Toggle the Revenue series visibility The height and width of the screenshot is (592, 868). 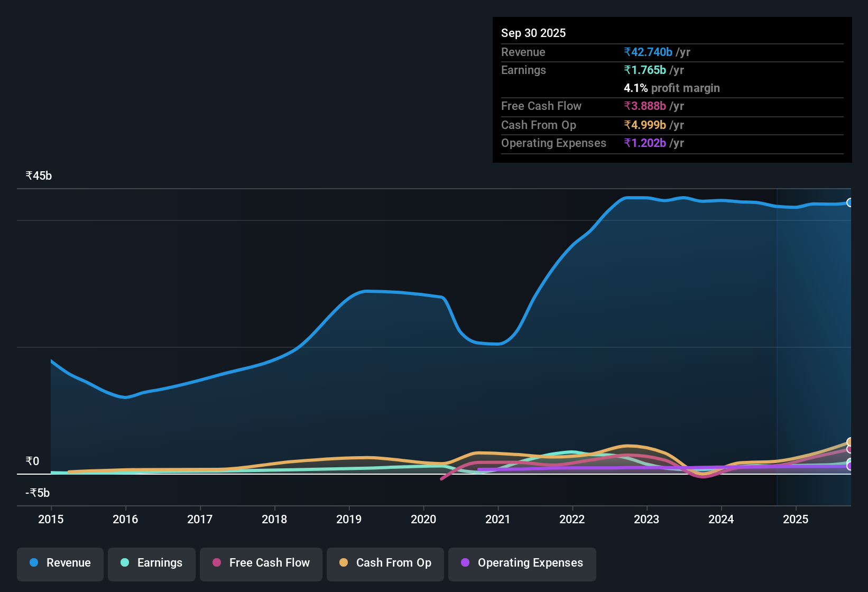(x=60, y=563)
